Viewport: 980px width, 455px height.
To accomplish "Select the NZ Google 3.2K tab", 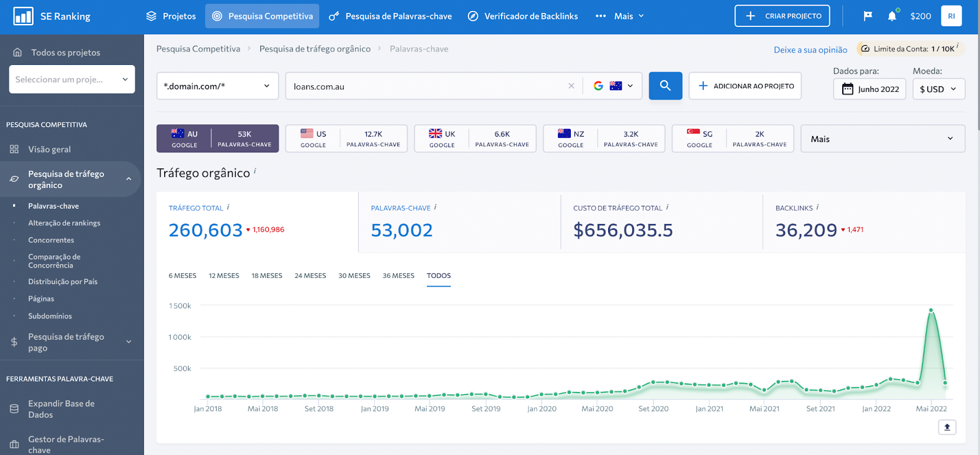I will (604, 138).
